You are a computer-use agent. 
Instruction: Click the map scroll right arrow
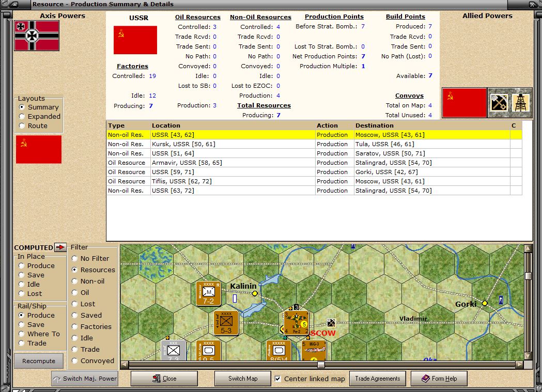click(519, 365)
